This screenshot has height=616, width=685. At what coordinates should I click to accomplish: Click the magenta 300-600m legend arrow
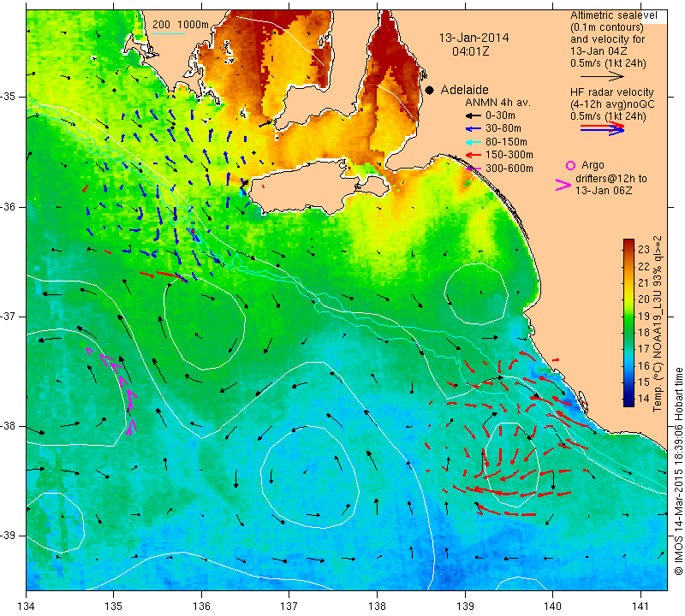pos(474,169)
